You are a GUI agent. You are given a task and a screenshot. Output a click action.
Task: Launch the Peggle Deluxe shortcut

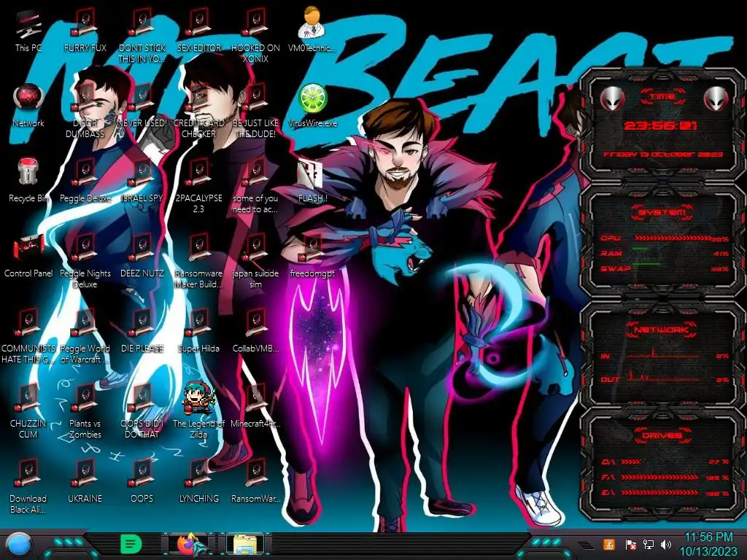coord(85,180)
